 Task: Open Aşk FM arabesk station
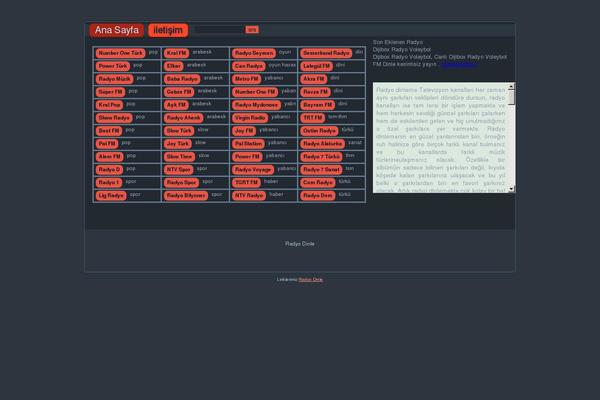click(176, 105)
